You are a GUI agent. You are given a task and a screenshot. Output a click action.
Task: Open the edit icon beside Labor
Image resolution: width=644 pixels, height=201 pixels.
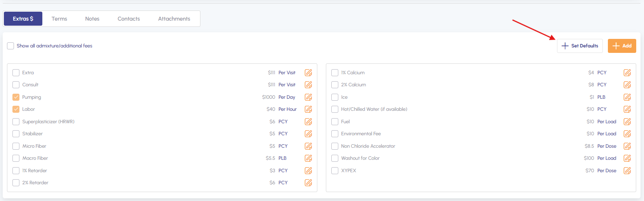click(x=308, y=109)
